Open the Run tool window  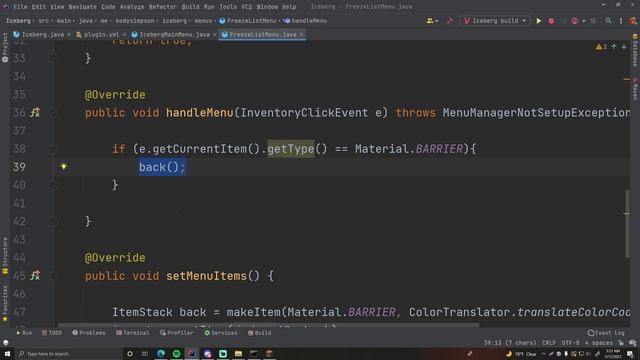coord(24,333)
